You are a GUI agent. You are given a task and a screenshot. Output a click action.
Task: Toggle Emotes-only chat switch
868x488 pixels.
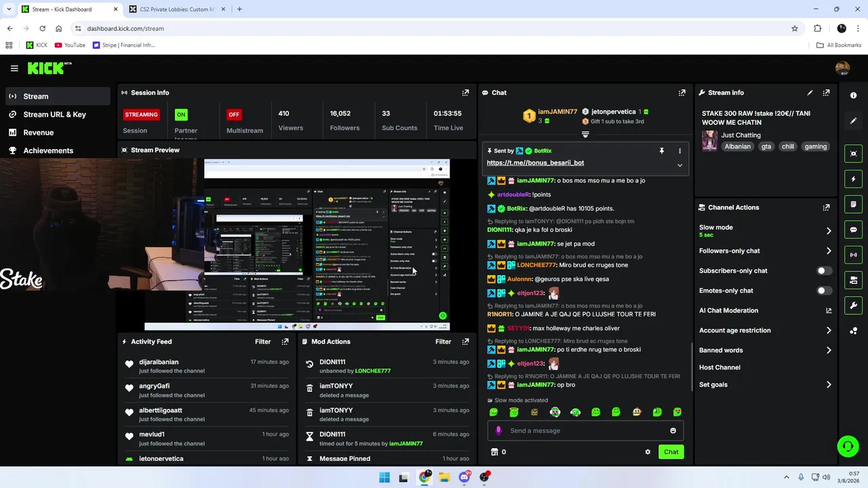coord(823,291)
